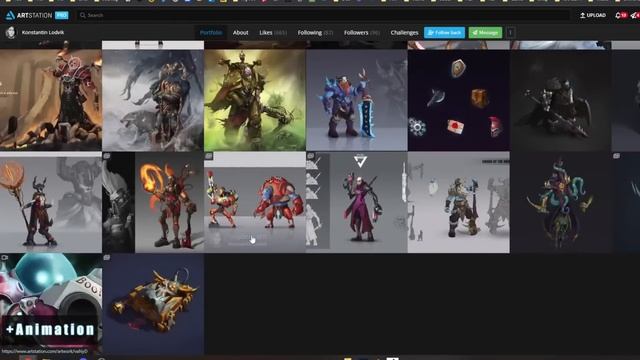Open the +Animation teal orb artwork
Screen dimensions: 640x360
pos(51,304)
